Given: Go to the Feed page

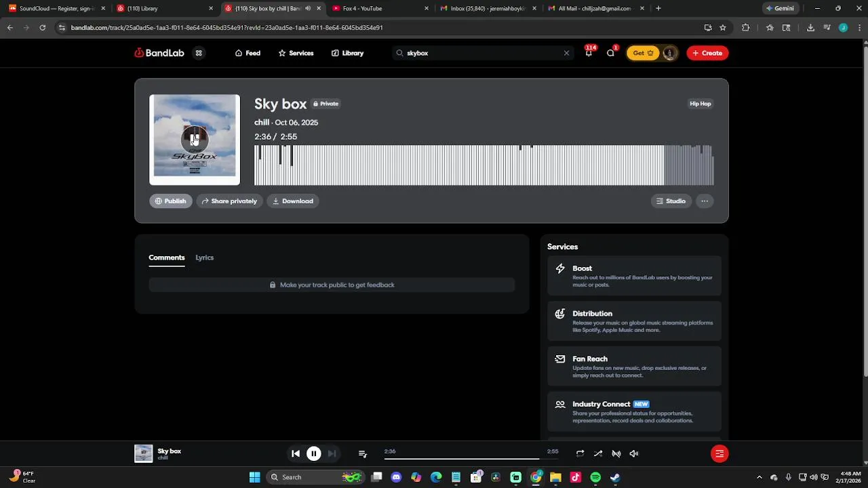Looking at the screenshot, I should (248, 53).
